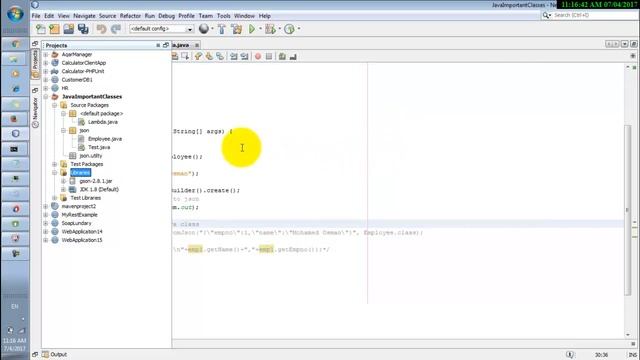Open the File menu
The height and width of the screenshot is (360, 640).
36,16
